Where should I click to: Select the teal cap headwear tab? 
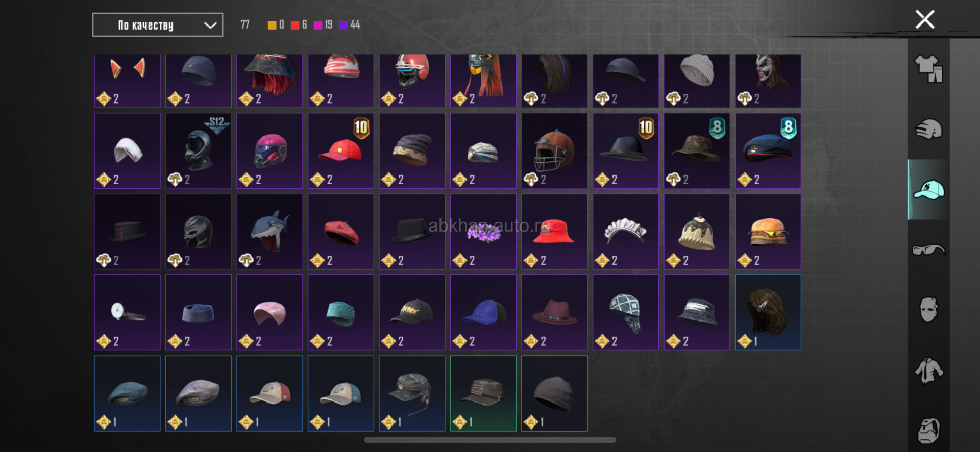pos(928,190)
